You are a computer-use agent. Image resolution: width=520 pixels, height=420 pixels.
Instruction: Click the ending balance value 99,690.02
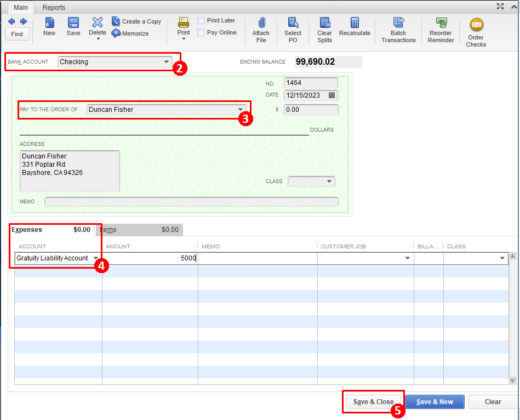(316, 62)
